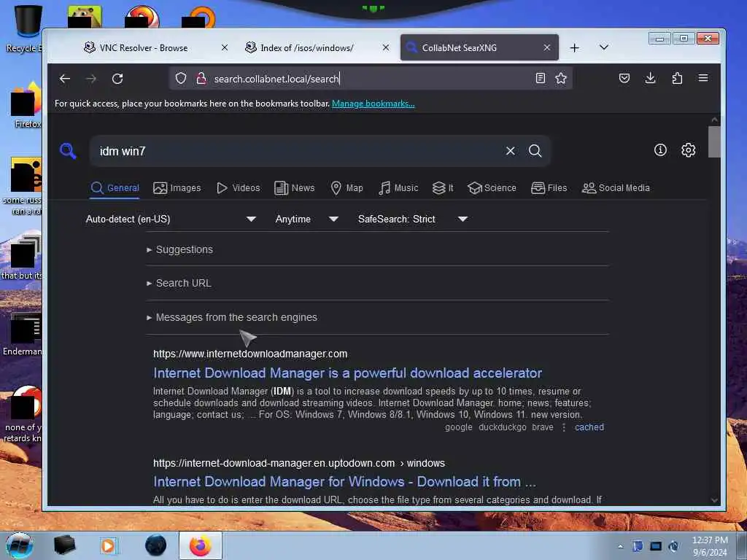Image resolution: width=747 pixels, height=560 pixels.
Task: Open the SearXNG about info icon
Action: point(660,150)
